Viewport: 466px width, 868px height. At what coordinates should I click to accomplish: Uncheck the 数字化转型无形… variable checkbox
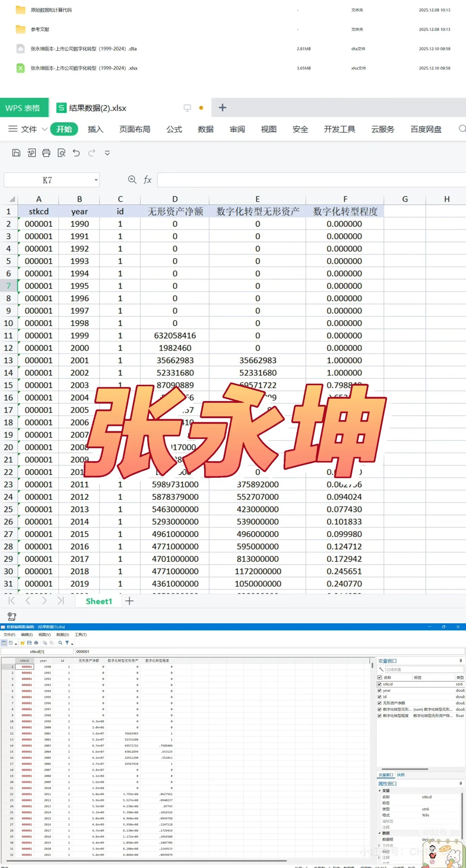(x=380, y=709)
